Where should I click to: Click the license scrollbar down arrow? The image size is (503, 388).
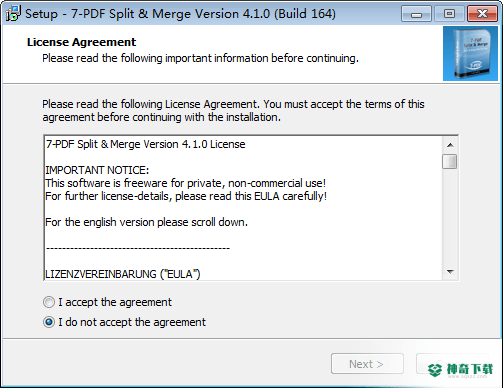click(450, 272)
